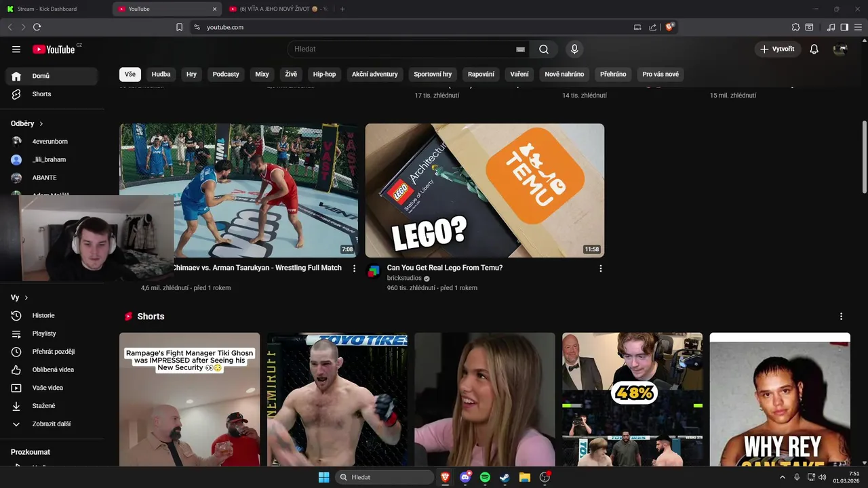Open Vaše videa in the sidebar
The height and width of the screenshot is (488, 868).
pyautogui.click(x=52, y=388)
